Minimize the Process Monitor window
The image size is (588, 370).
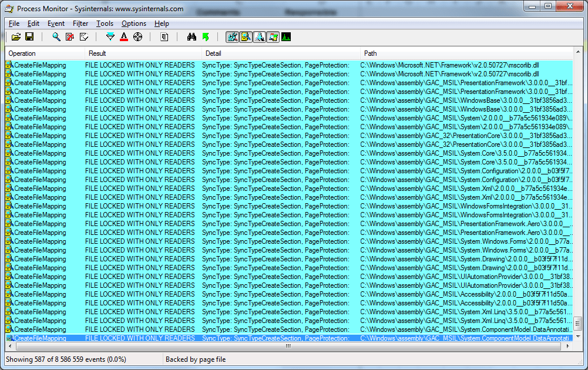(x=533, y=6)
